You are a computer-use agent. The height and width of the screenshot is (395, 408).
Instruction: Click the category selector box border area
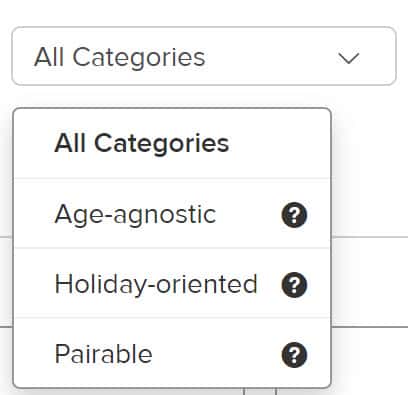pyautogui.click(x=204, y=56)
